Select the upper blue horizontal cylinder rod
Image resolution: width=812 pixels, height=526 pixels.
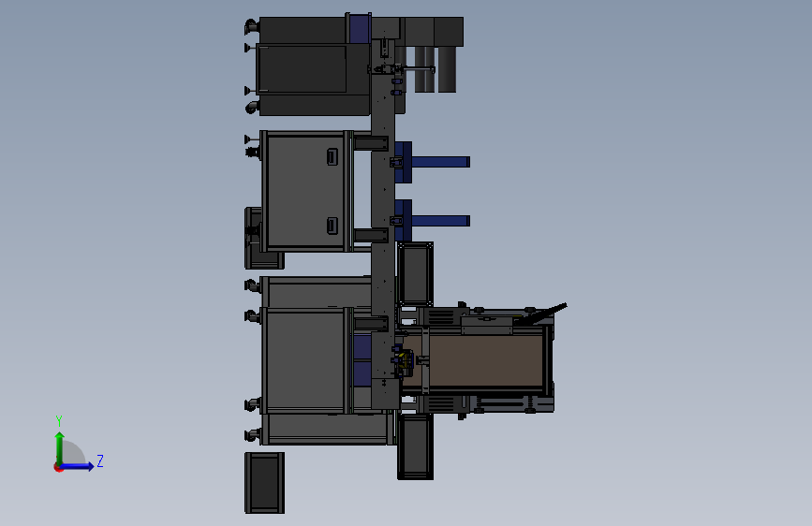point(440,162)
